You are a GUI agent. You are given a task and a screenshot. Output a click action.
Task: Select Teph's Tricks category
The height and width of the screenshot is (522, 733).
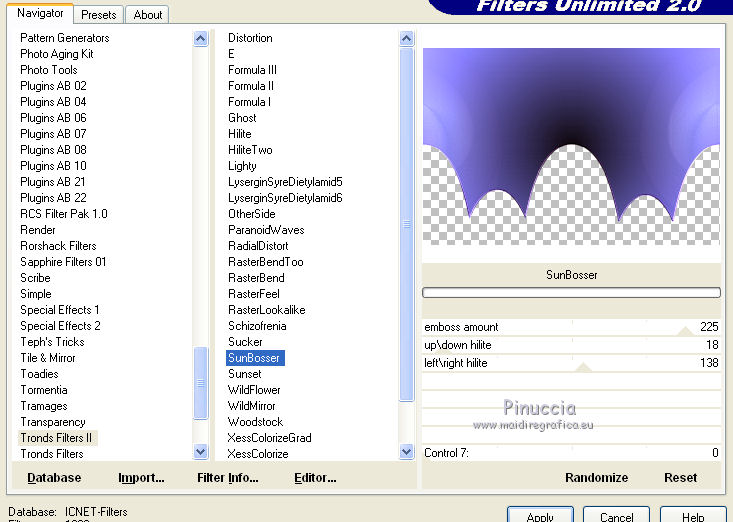[52, 342]
